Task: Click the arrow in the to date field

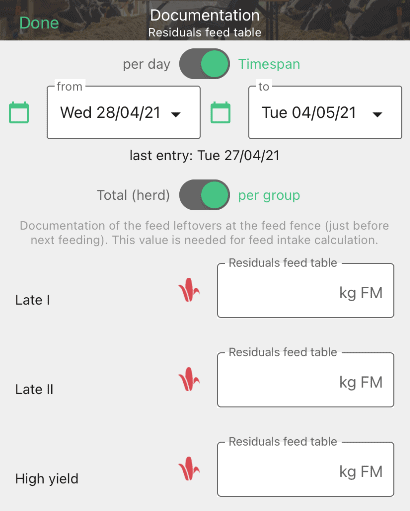Action: (x=377, y=114)
